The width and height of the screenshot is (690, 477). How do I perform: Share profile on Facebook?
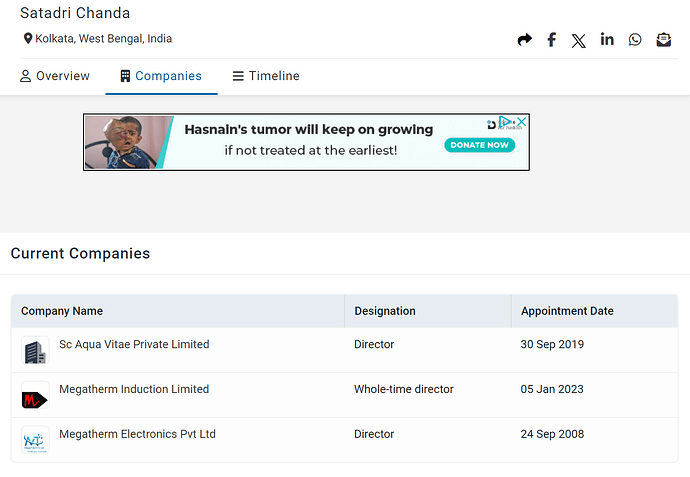tap(551, 40)
